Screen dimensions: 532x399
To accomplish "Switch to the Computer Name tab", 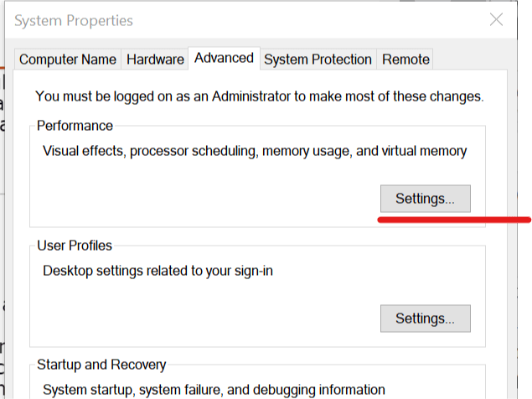I will (x=68, y=60).
